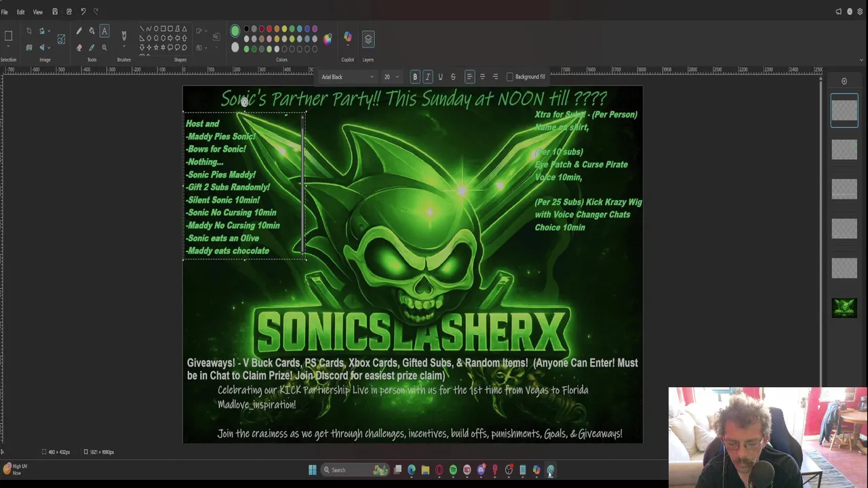The height and width of the screenshot is (488, 868).
Task: Align text to the right
Action: [x=495, y=77]
